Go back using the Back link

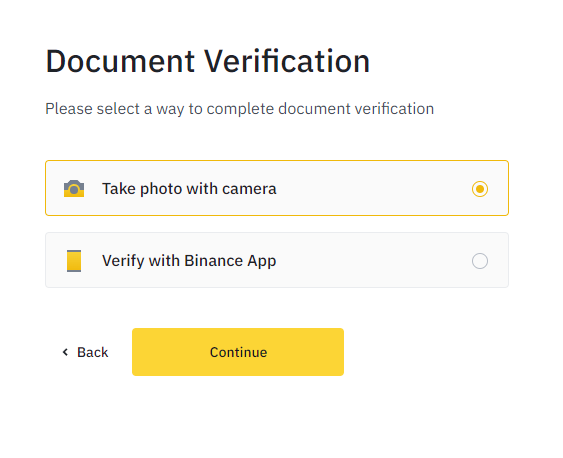(x=85, y=352)
